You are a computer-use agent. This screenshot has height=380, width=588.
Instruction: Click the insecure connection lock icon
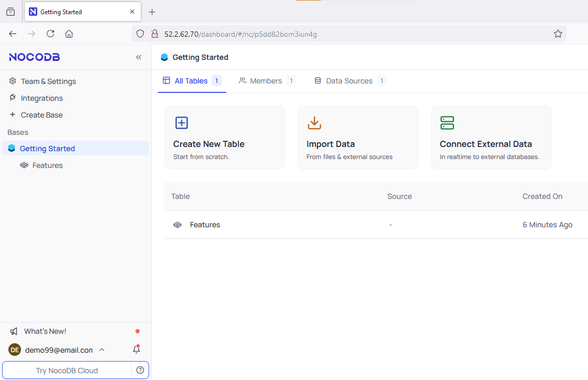(x=154, y=34)
